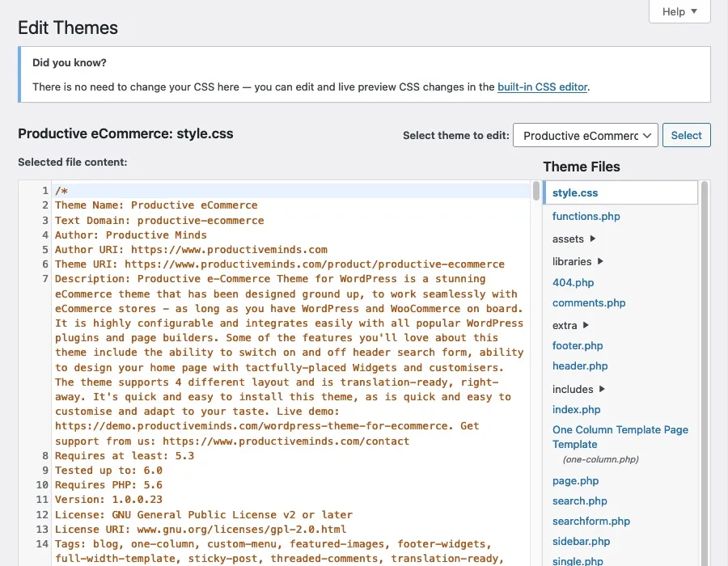Open page.php file

tap(575, 480)
